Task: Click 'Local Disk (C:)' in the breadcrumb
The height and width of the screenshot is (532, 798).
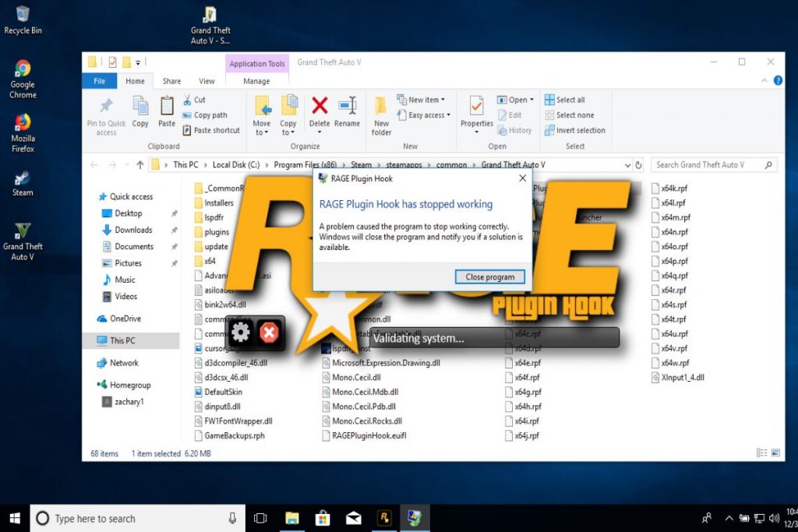Action: 236,165
